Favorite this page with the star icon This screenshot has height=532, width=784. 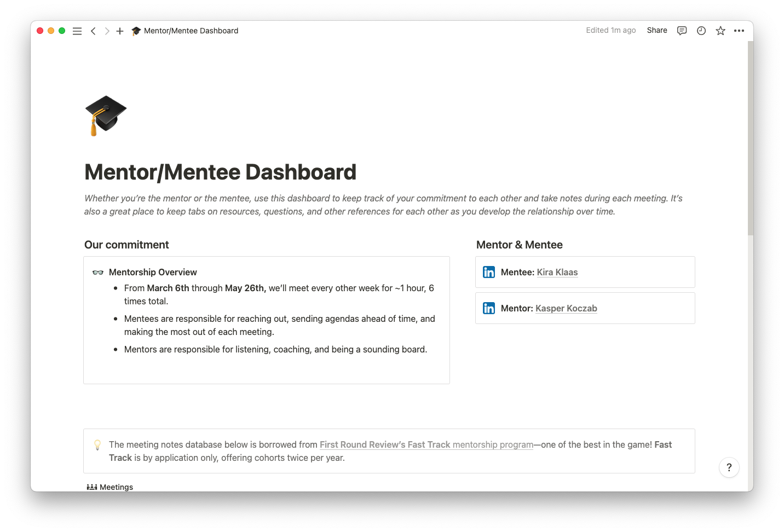720,31
